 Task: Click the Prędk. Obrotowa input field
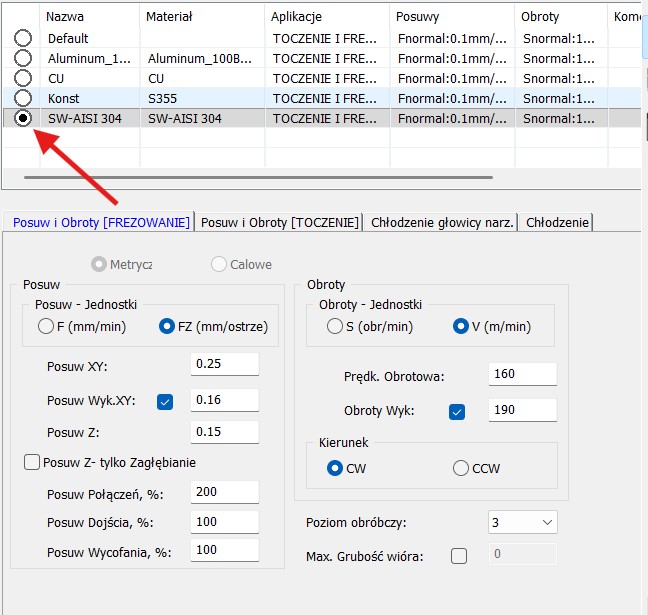(x=523, y=374)
